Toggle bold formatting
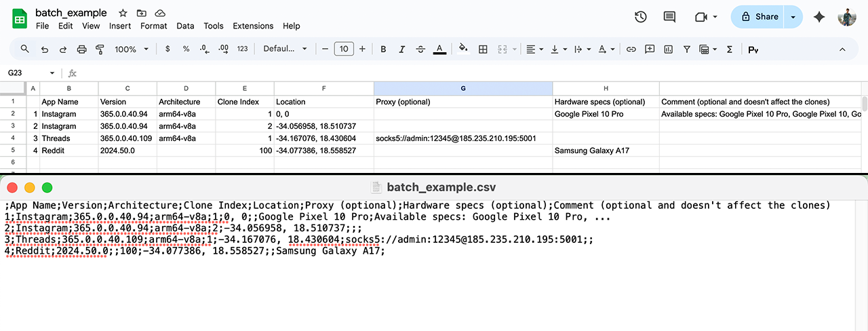Image resolution: width=868 pixels, height=331 pixels. pyautogui.click(x=383, y=49)
